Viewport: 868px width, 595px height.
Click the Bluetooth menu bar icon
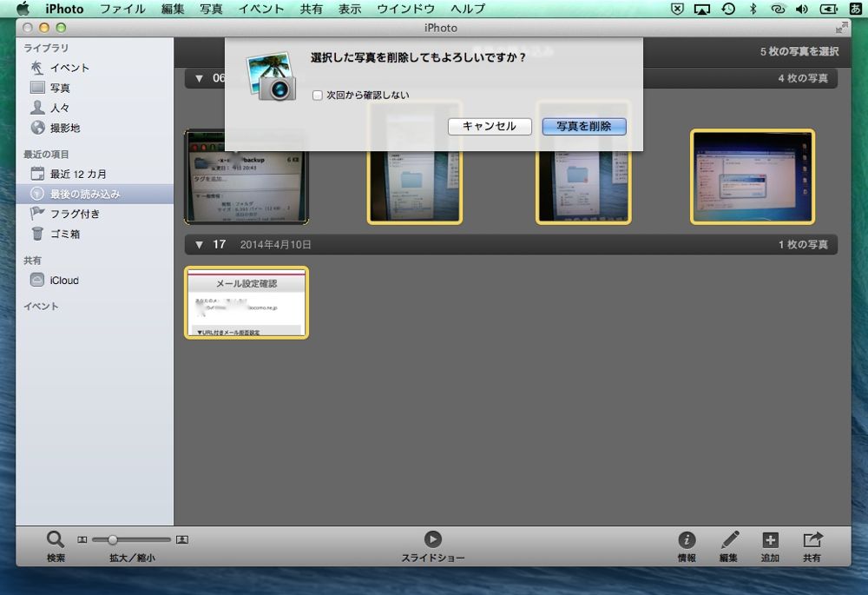(753, 9)
